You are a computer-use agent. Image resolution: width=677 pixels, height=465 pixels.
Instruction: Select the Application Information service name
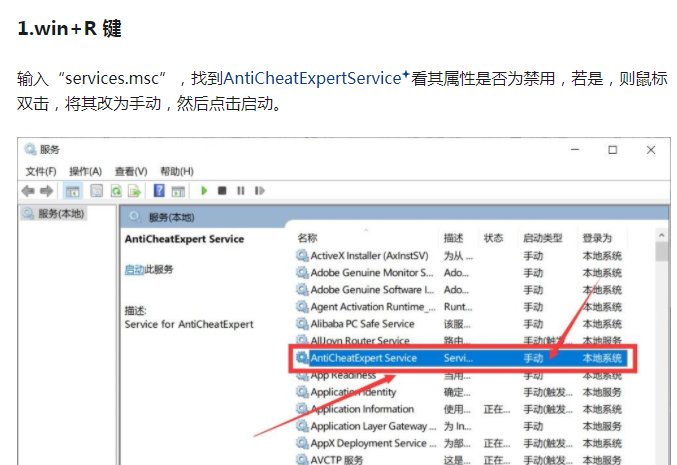point(362,409)
